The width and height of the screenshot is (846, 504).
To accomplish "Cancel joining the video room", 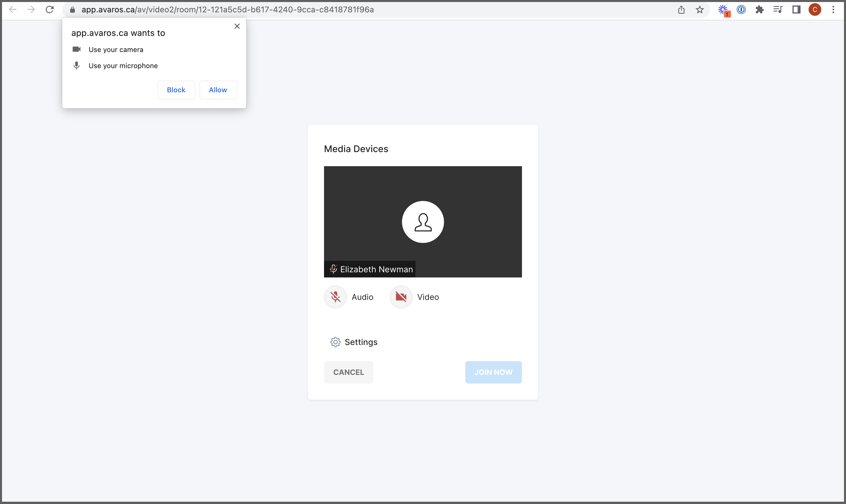I will point(348,372).
